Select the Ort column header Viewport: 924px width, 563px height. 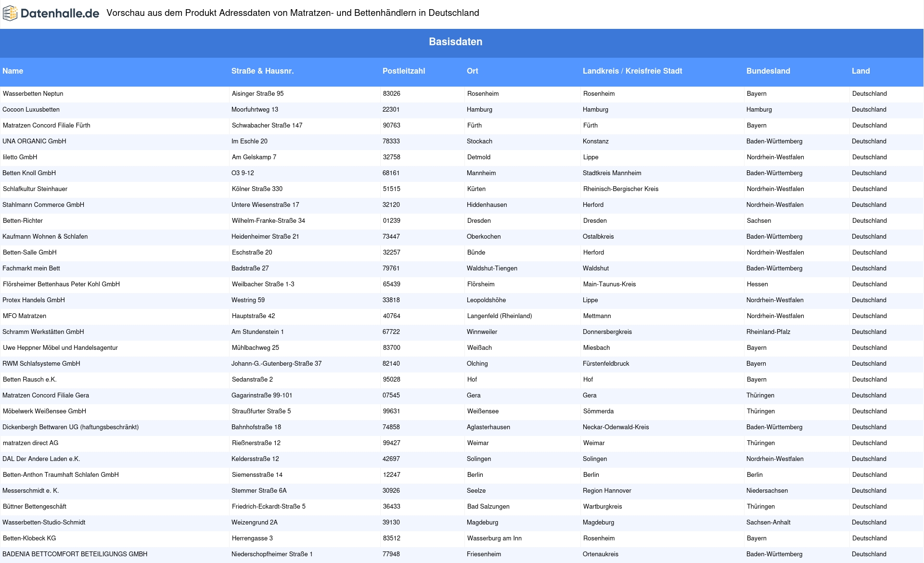472,71
